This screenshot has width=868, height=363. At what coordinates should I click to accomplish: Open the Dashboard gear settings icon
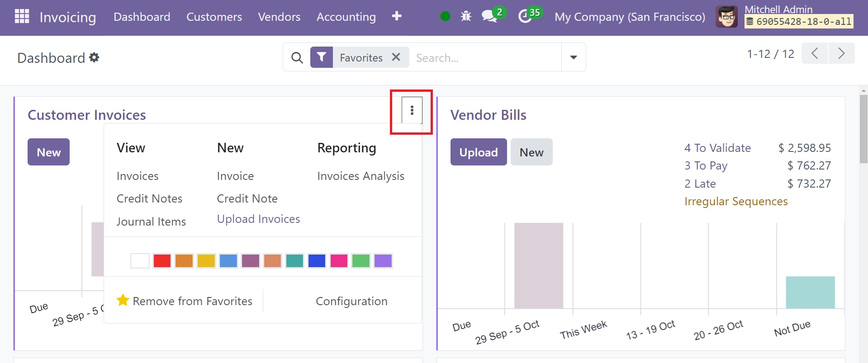(x=94, y=57)
